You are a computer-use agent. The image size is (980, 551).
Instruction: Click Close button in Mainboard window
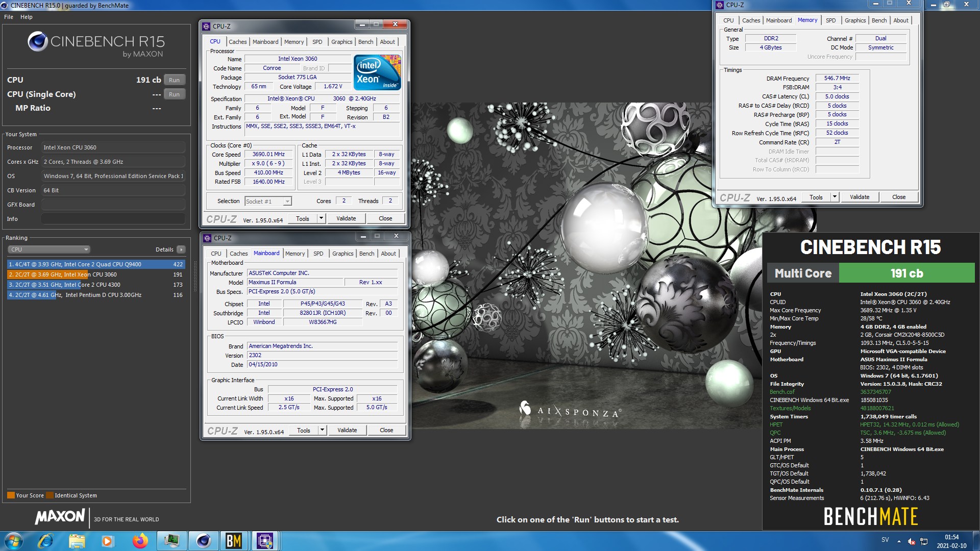click(x=386, y=430)
